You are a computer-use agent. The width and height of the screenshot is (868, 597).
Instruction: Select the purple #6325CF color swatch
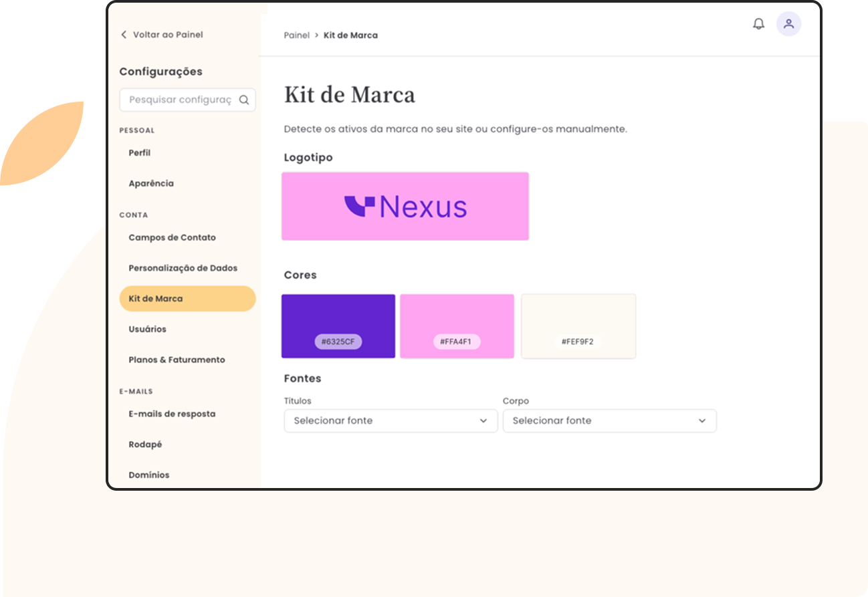(x=338, y=326)
